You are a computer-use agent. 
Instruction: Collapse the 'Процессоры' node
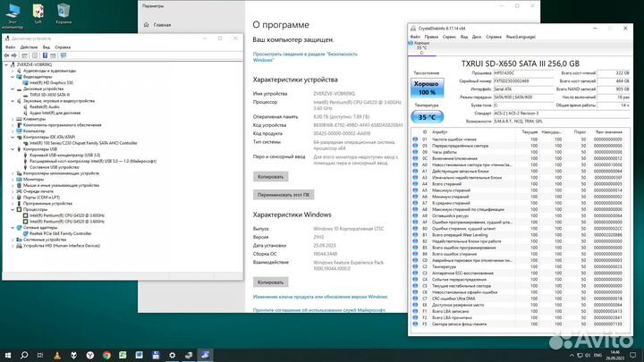coord(13,209)
